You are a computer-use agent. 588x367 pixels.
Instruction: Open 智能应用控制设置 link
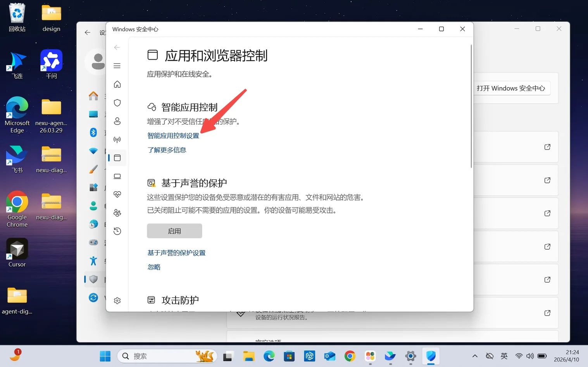[173, 135]
